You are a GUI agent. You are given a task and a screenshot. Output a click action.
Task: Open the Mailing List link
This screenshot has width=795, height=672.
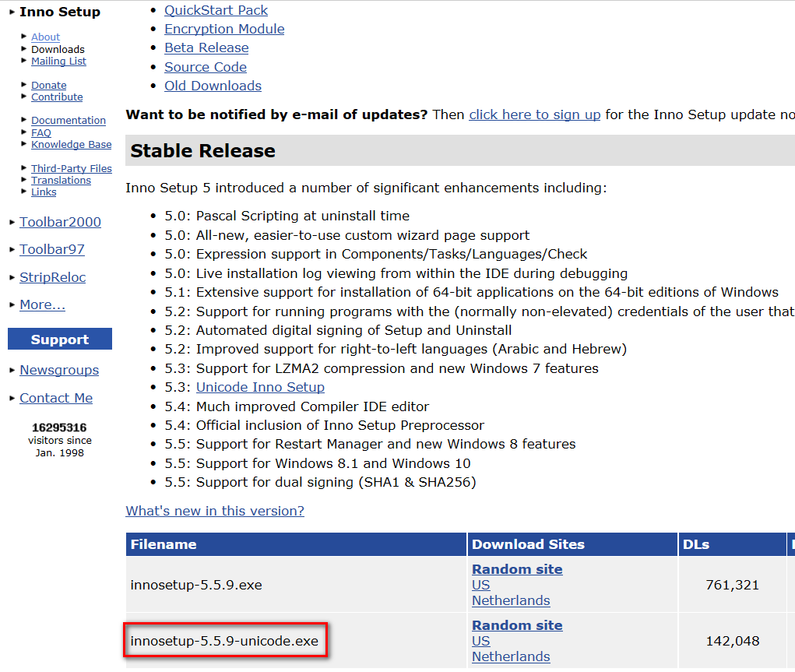coord(58,62)
